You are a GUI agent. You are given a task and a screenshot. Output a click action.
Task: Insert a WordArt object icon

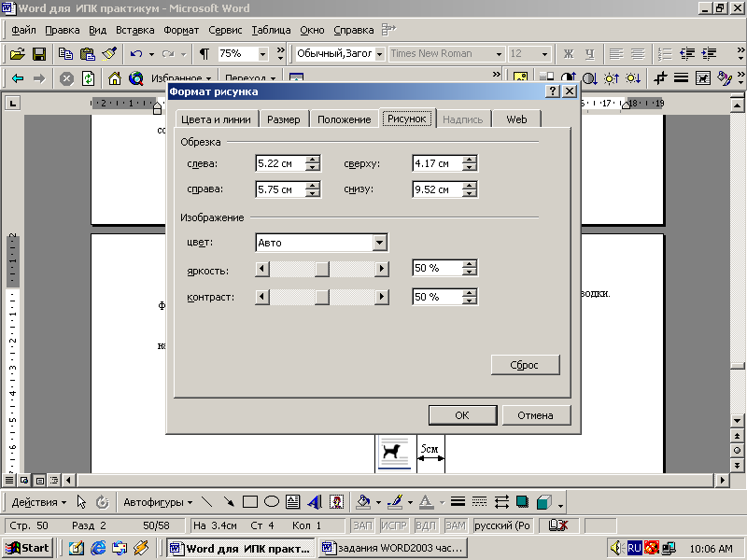click(x=315, y=502)
